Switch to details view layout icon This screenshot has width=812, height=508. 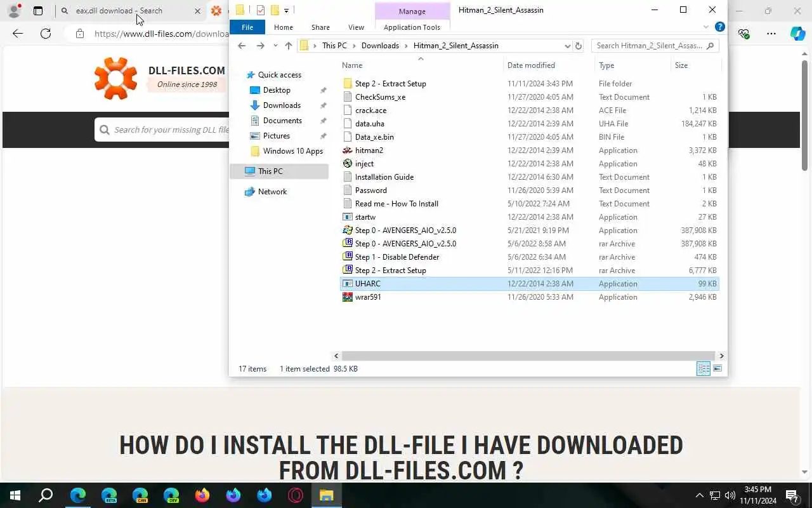click(704, 369)
